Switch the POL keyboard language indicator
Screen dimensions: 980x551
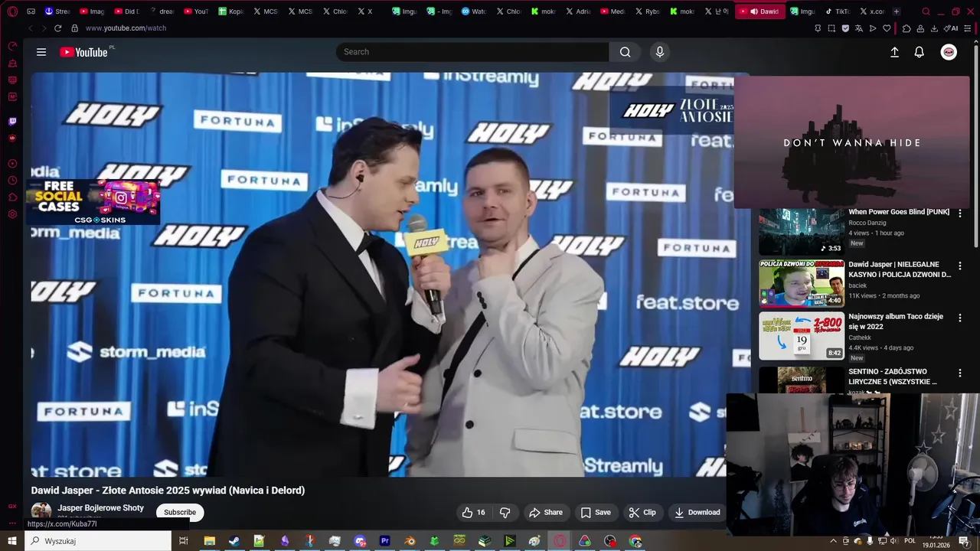pyautogui.click(x=910, y=541)
